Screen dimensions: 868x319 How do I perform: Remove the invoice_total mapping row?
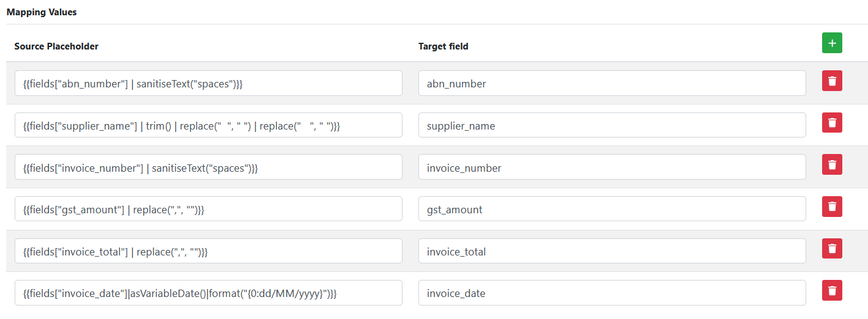(x=832, y=249)
